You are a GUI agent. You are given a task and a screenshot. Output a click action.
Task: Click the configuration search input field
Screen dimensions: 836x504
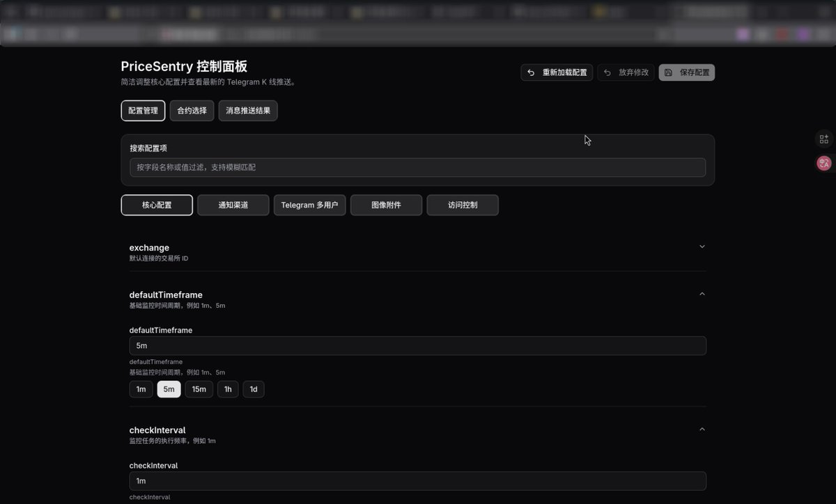coord(417,167)
